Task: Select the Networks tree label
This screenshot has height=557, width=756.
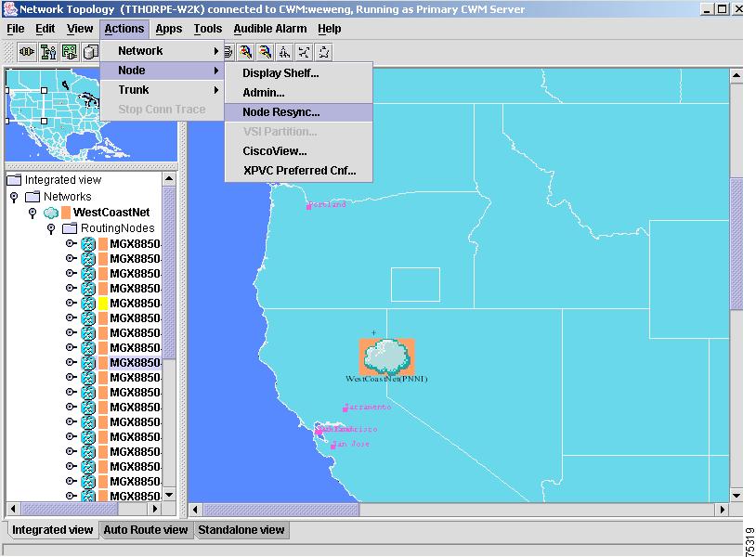Action: click(x=67, y=197)
